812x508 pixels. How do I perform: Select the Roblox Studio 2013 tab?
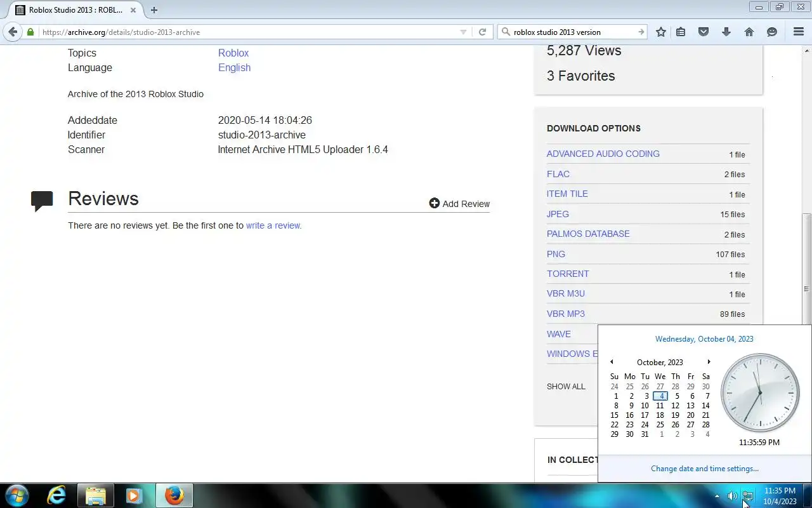75,10
